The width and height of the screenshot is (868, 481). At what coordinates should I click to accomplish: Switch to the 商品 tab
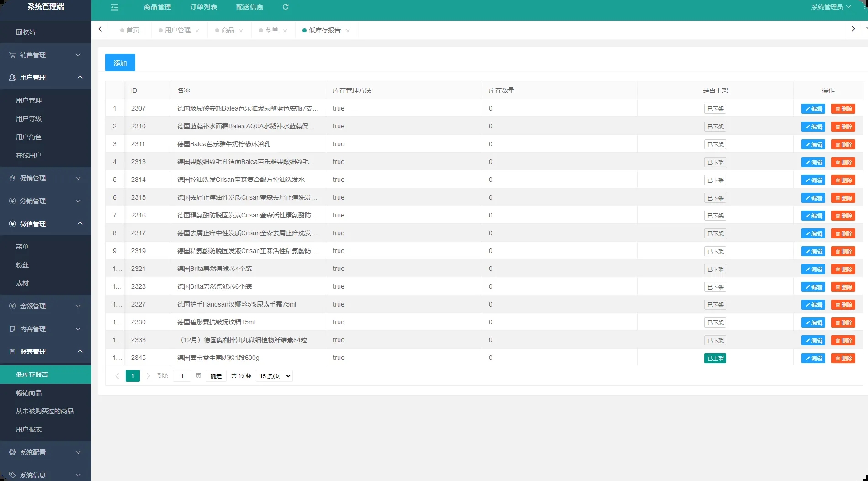click(x=228, y=30)
